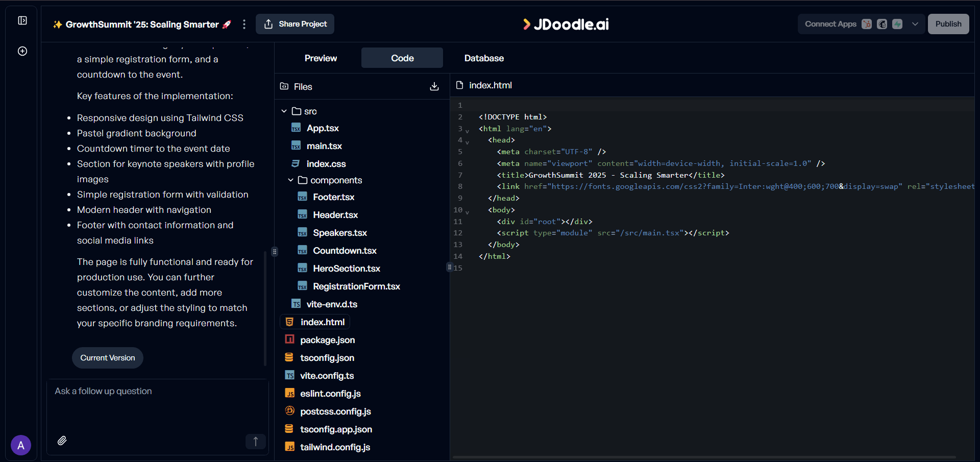Click the postcss.config.js file icon
This screenshot has height=462, width=980.
click(x=289, y=410)
